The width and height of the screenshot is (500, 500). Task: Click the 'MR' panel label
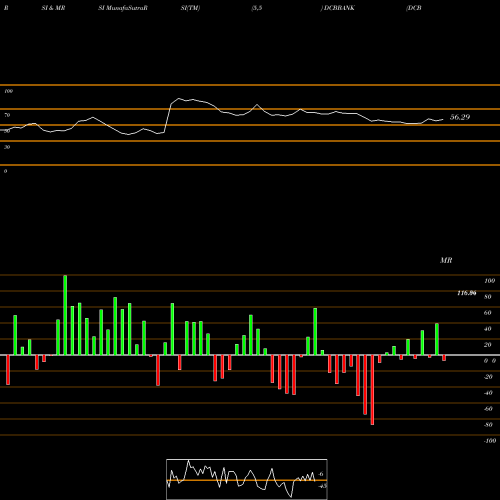pyautogui.click(x=446, y=260)
